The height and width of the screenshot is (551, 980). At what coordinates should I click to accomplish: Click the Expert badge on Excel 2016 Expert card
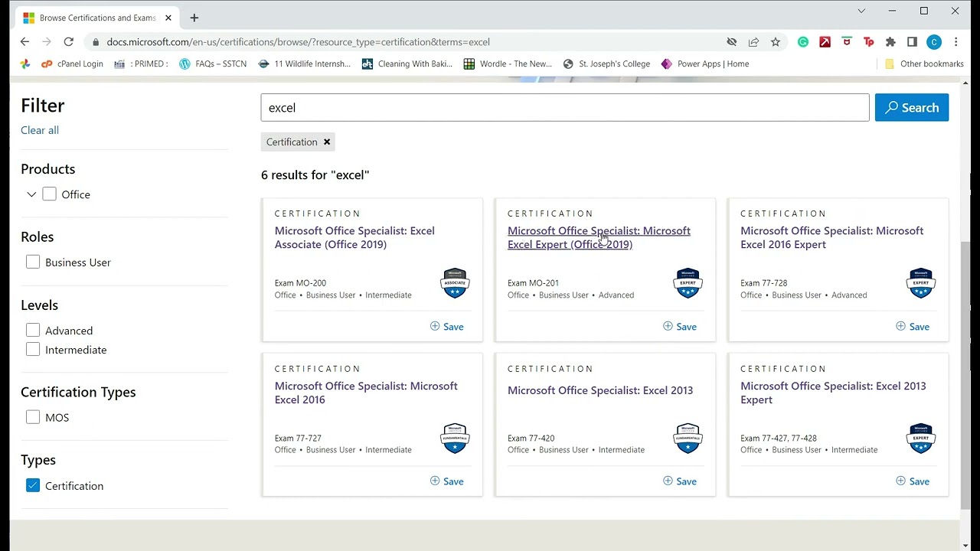tap(920, 283)
